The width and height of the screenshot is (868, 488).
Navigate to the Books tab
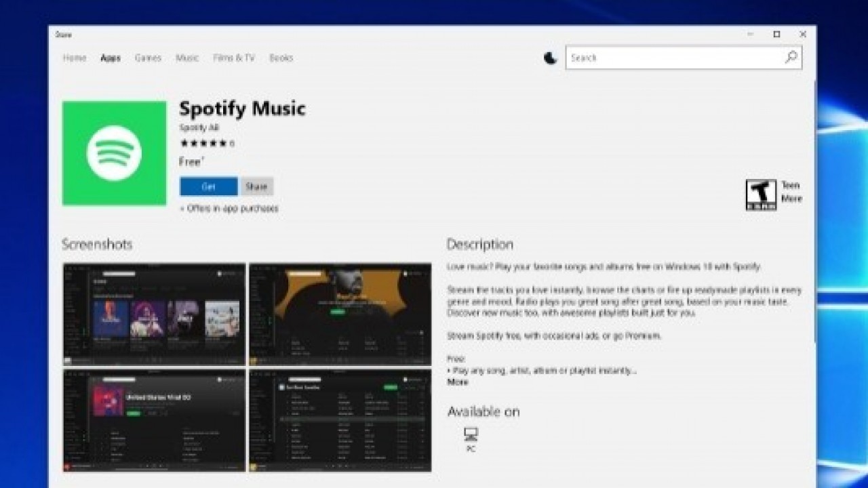(x=281, y=58)
